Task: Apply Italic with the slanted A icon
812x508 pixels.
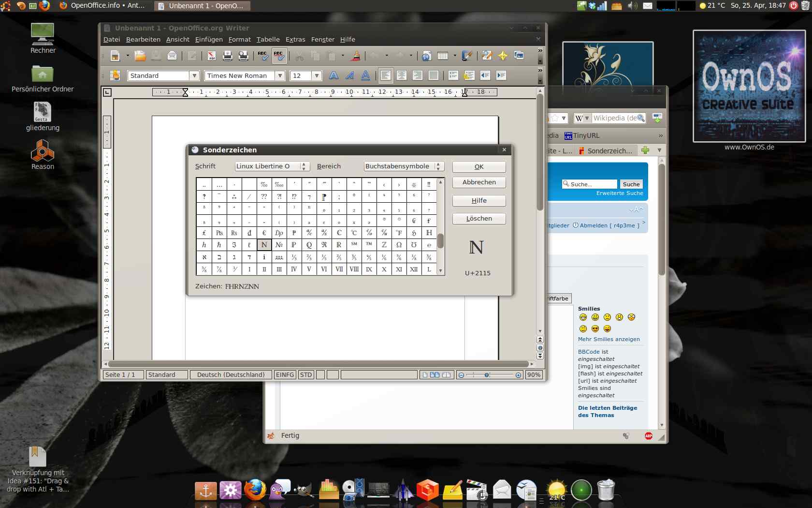Action: tap(349, 75)
